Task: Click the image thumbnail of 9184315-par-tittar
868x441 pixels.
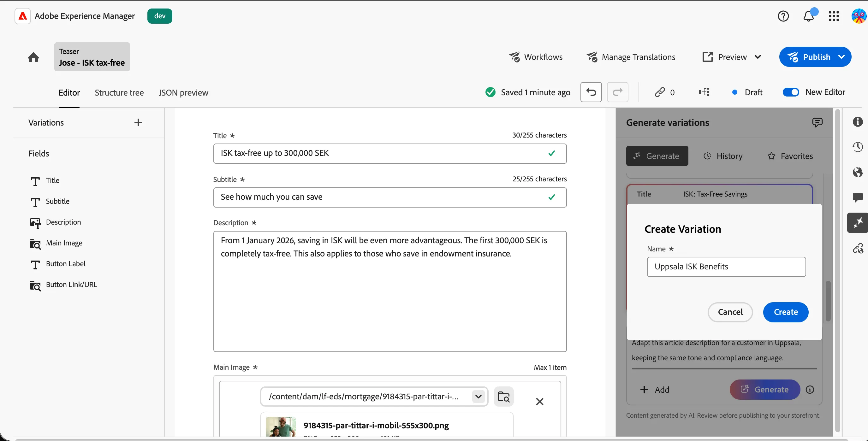Action: (x=281, y=426)
